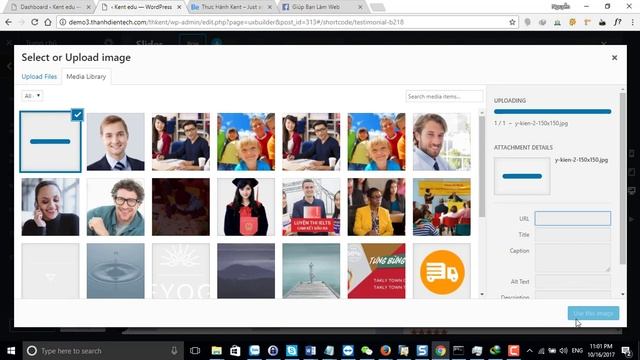Select the water drop ripple thumbnail
This screenshot has width=640, height=360.
(x=116, y=271)
